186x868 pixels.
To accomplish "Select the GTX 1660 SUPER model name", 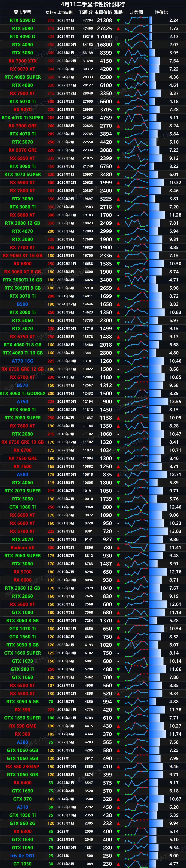I will click(x=23, y=653).
